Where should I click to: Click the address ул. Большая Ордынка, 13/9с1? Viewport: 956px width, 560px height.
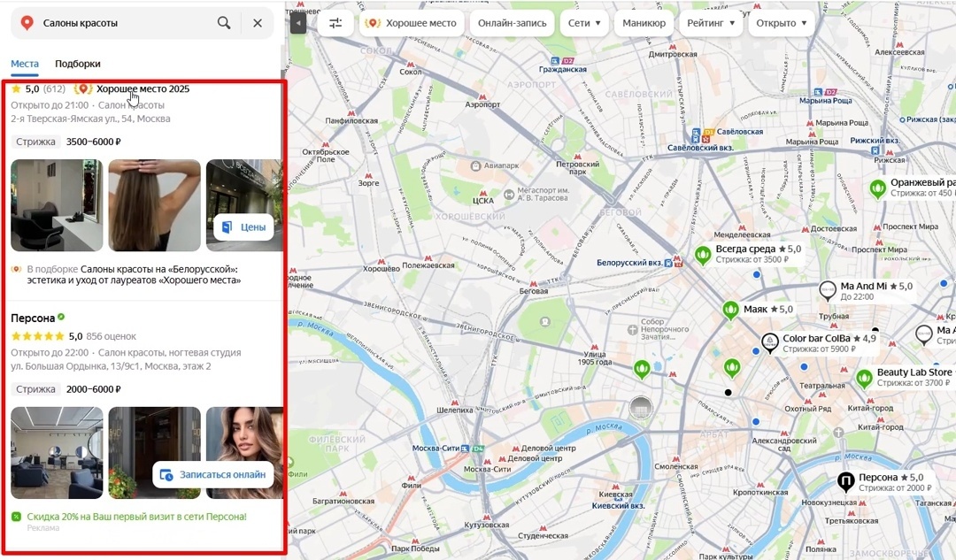point(111,366)
